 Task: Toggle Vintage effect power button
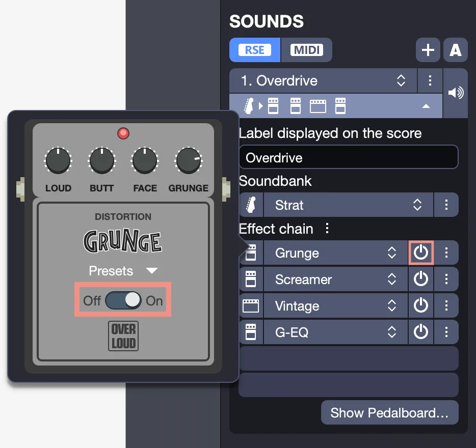coord(421,305)
